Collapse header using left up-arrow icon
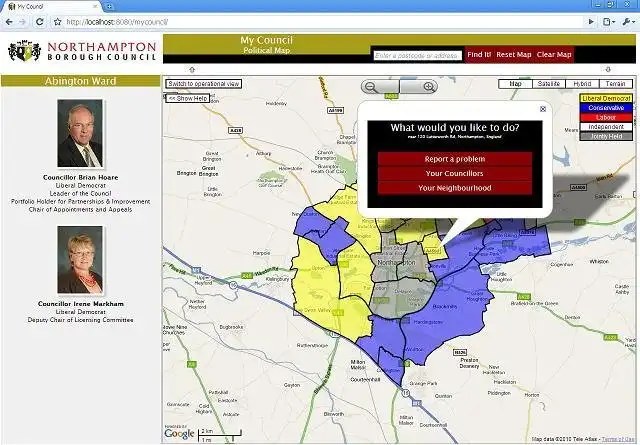 coord(192,69)
